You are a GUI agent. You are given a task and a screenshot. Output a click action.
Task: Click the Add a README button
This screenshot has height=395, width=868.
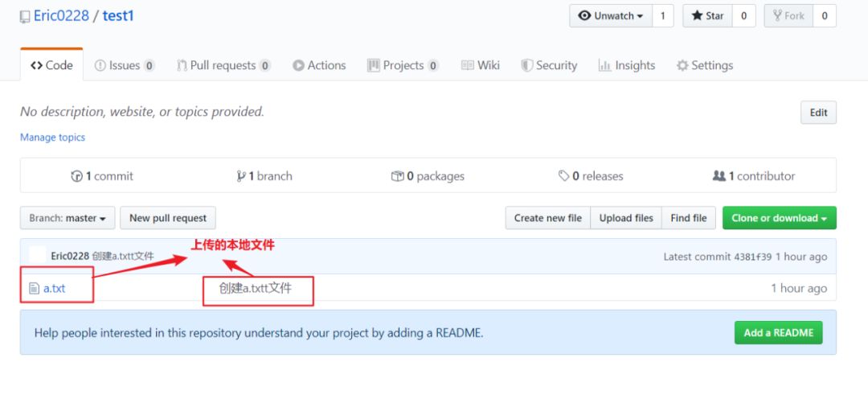point(778,333)
